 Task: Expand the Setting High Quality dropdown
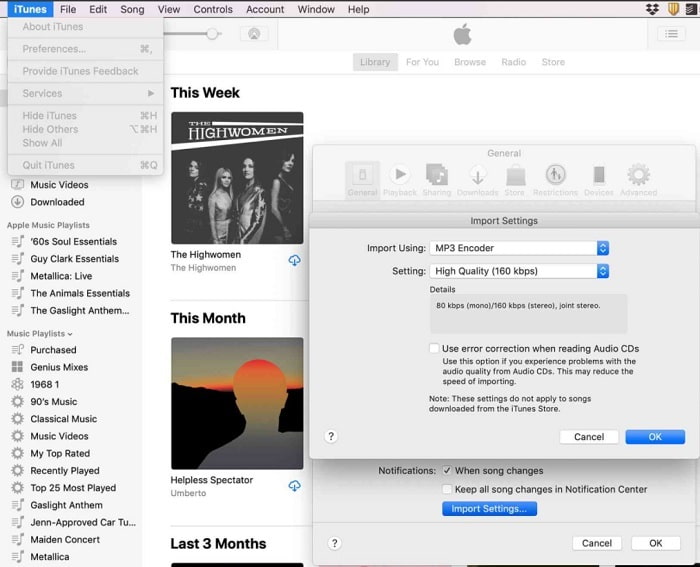point(519,271)
